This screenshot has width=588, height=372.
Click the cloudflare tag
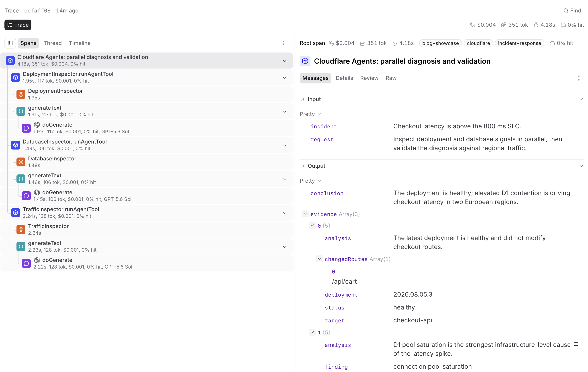pyautogui.click(x=478, y=43)
